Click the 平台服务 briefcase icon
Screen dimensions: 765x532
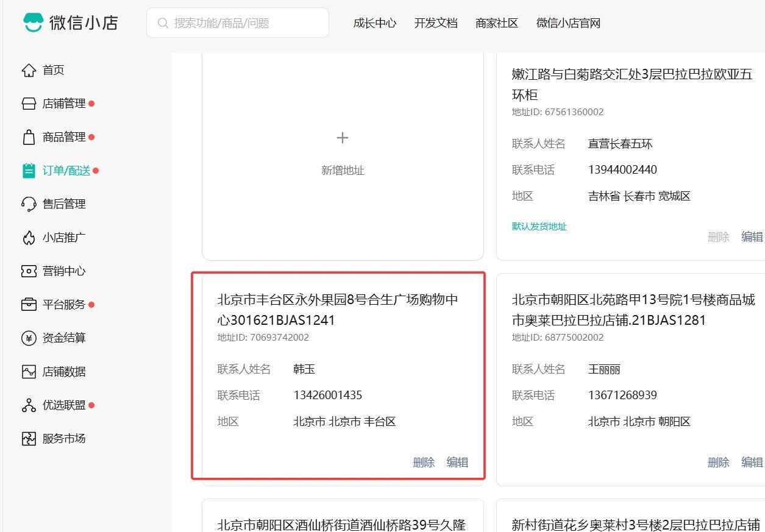point(29,305)
